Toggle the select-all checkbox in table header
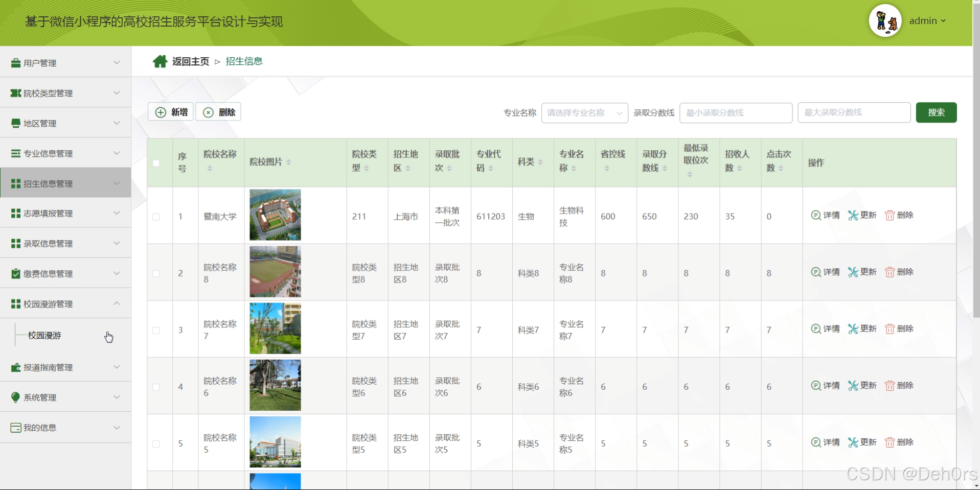 tap(156, 163)
